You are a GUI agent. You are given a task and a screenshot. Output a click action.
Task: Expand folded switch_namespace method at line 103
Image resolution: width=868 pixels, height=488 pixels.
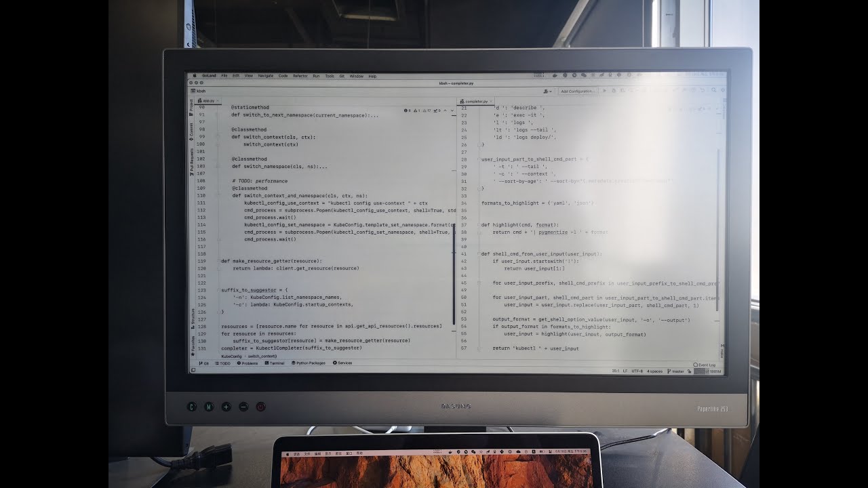tap(218, 166)
